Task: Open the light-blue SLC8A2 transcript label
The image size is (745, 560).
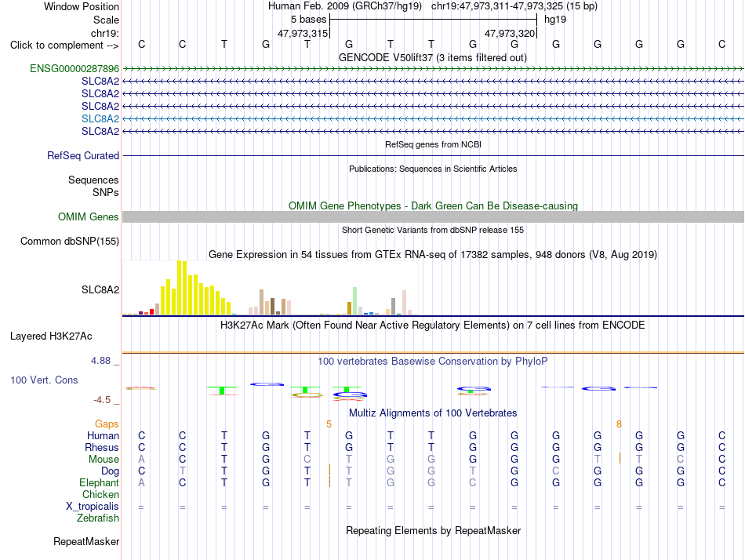Action: pos(100,118)
